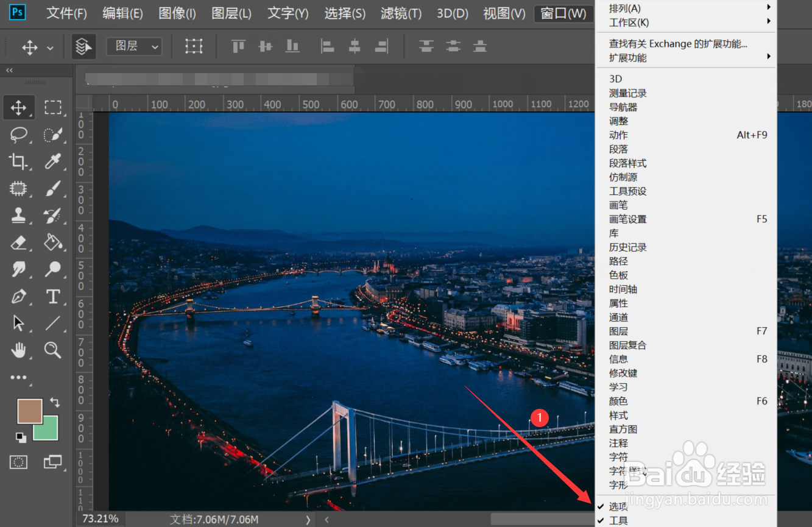Select the Zoom magnifier tool
Viewport: 812px width, 527px height.
point(53,350)
